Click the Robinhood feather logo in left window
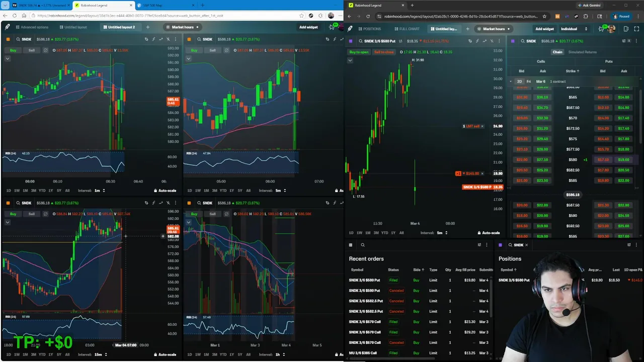Image resolution: width=644 pixels, height=362 pixels. 7,27
